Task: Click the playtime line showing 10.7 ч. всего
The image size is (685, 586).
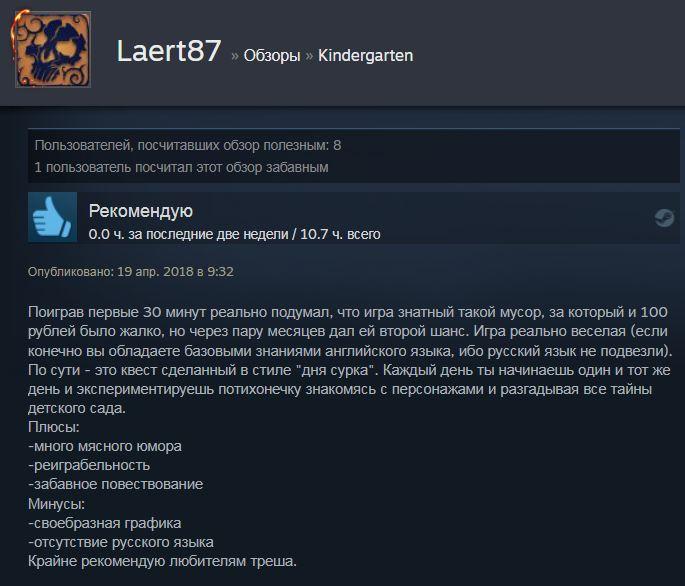Action: pos(234,234)
